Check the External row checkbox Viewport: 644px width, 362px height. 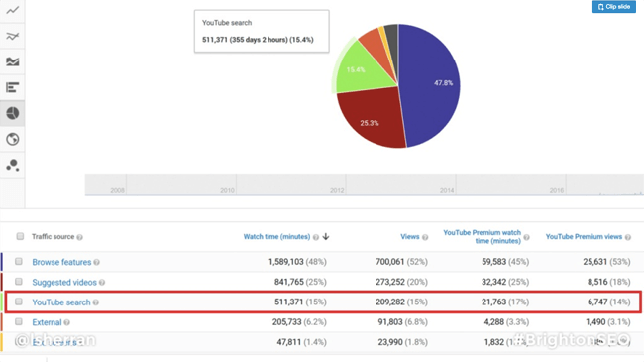[19, 321]
